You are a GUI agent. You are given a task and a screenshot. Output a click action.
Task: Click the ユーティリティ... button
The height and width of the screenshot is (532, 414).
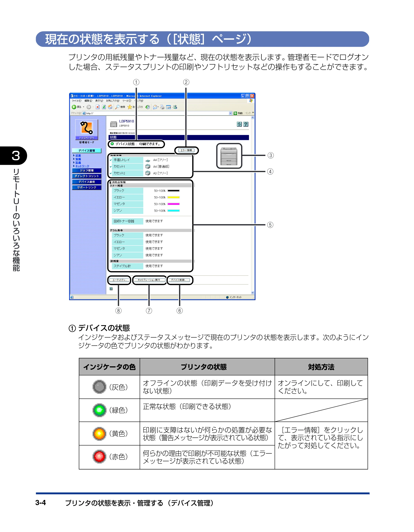(x=119, y=280)
